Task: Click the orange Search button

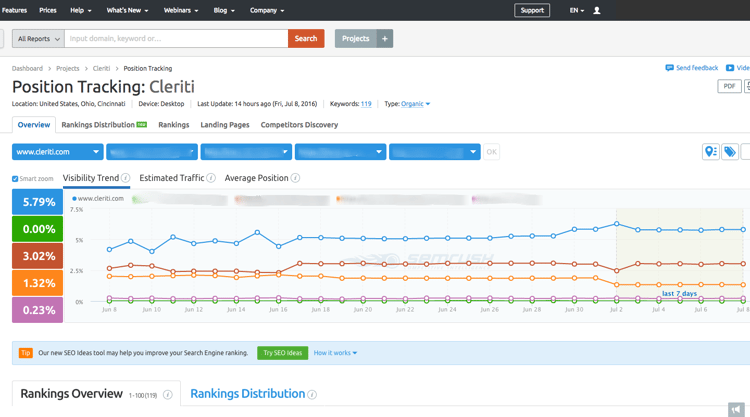Action: tap(306, 38)
